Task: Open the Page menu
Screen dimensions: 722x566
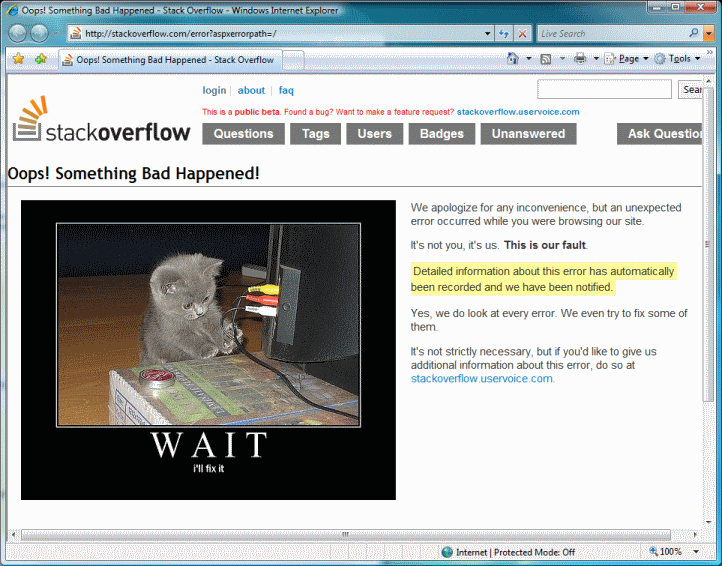Action: click(626, 58)
